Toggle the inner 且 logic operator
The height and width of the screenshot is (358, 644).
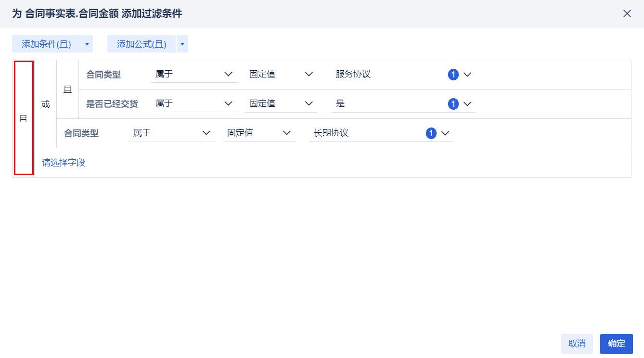click(67, 89)
